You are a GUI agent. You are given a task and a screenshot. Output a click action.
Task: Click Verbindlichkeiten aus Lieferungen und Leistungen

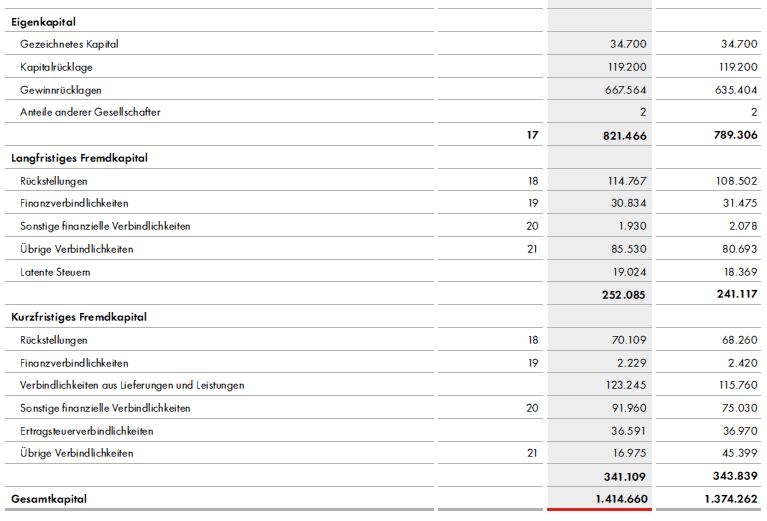coord(132,385)
